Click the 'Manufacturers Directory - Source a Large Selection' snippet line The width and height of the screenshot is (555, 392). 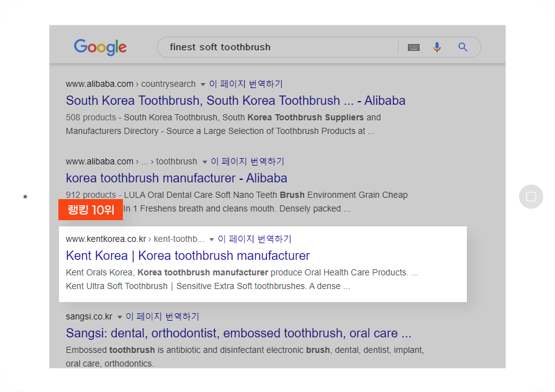pos(220,131)
